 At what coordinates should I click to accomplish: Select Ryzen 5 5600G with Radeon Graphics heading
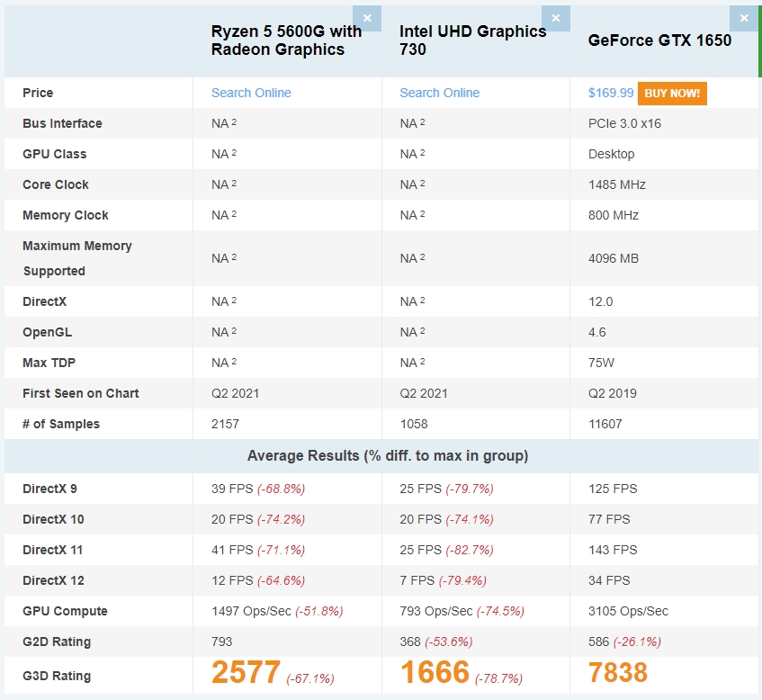[287, 40]
